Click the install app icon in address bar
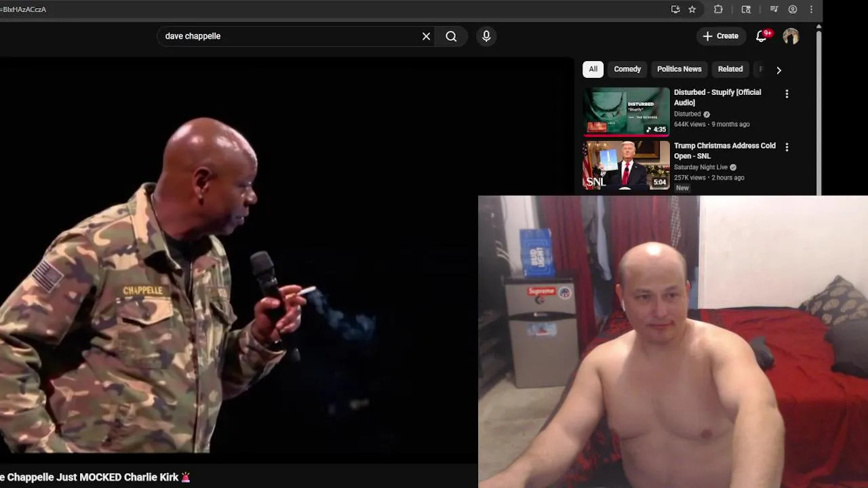This screenshot has height=488, width=868. (x=675, y=9)
